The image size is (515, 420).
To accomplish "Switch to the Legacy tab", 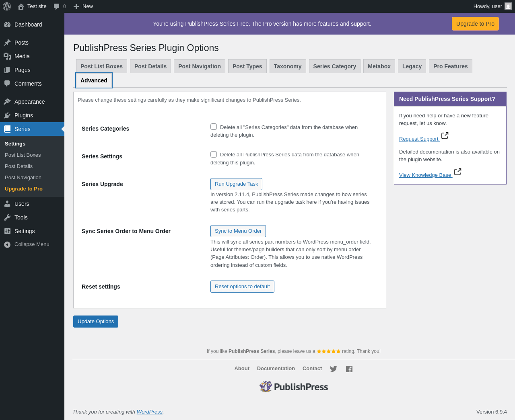I will [x=412, y=66].
